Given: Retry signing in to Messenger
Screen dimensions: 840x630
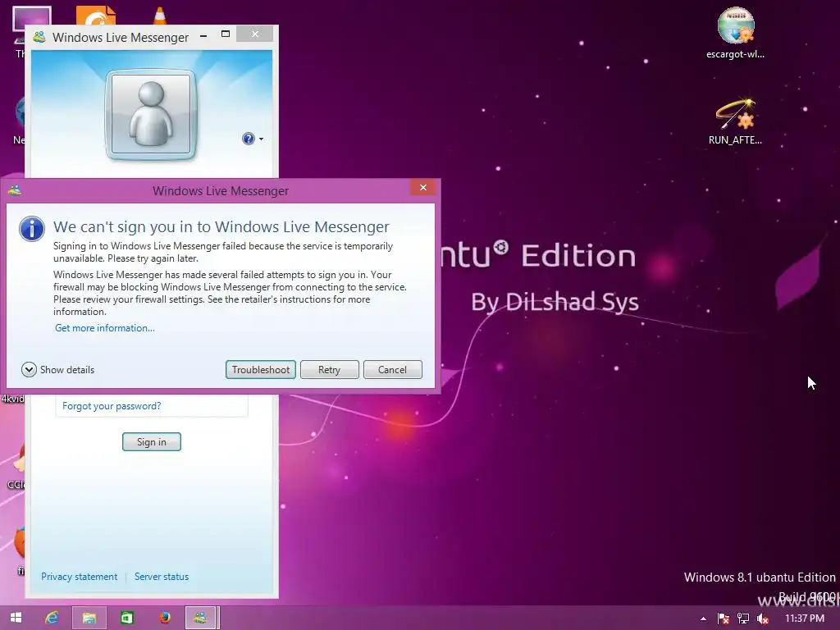Looking at the screenshot, I should pos(330,370).
